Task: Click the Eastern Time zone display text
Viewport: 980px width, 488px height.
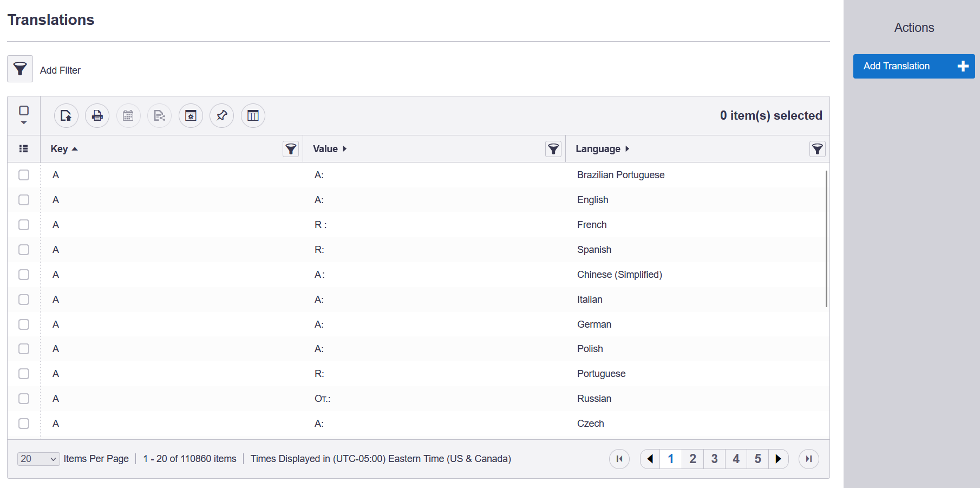Action: pyautogui.click(x=381, y=459)
